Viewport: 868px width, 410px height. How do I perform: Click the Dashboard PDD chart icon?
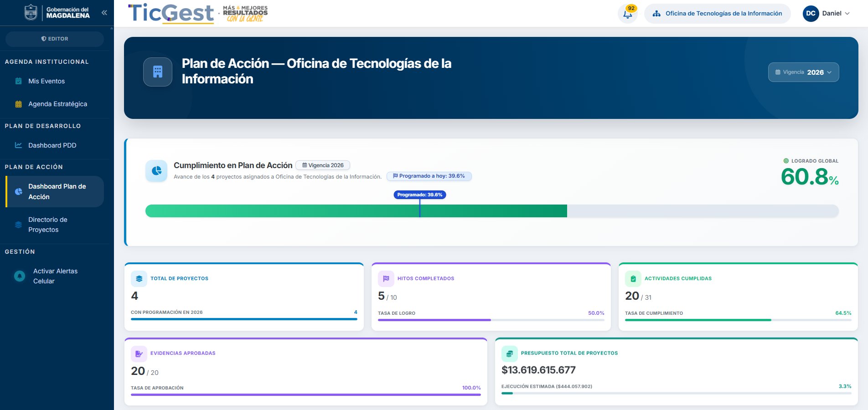pyautogui.click(x=19, y=145)
